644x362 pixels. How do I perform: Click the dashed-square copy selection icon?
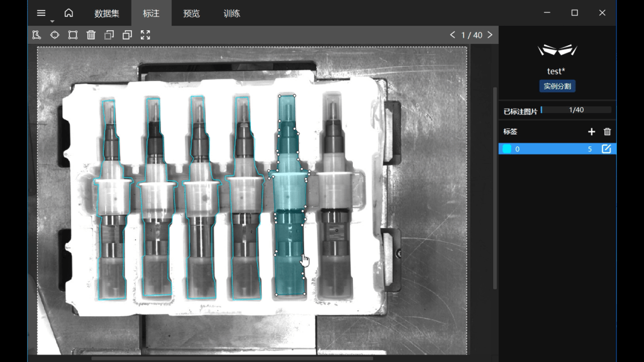point(109,35)
